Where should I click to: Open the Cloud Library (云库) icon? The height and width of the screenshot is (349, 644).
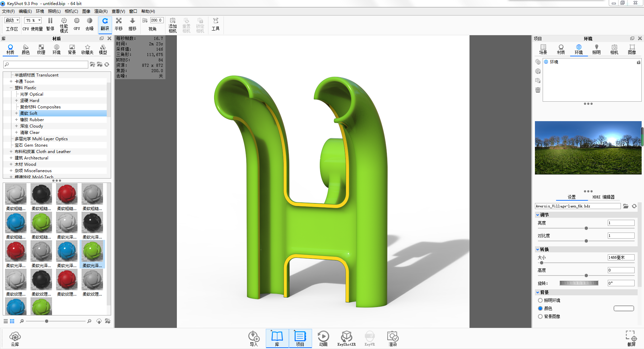coord(15,339)
